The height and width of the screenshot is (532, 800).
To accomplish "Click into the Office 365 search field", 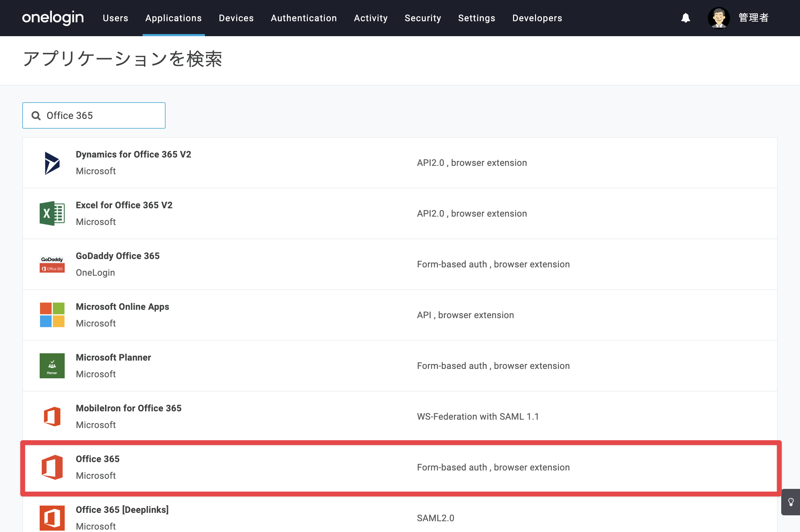I will [94, 115].
